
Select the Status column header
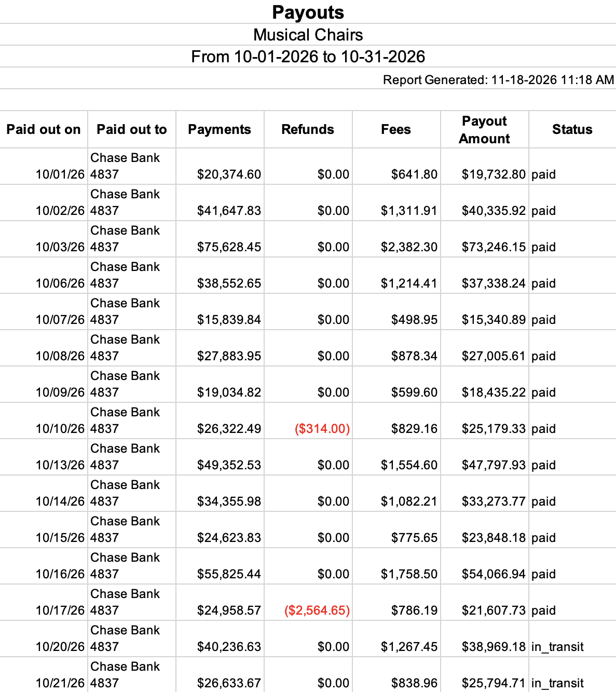tap(572, 129)
